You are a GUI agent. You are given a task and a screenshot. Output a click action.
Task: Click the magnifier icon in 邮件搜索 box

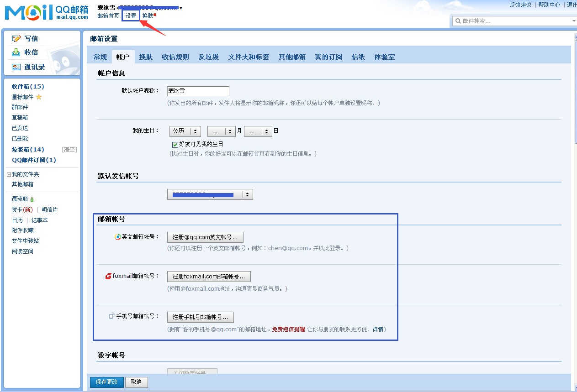[x=457, y=21]
